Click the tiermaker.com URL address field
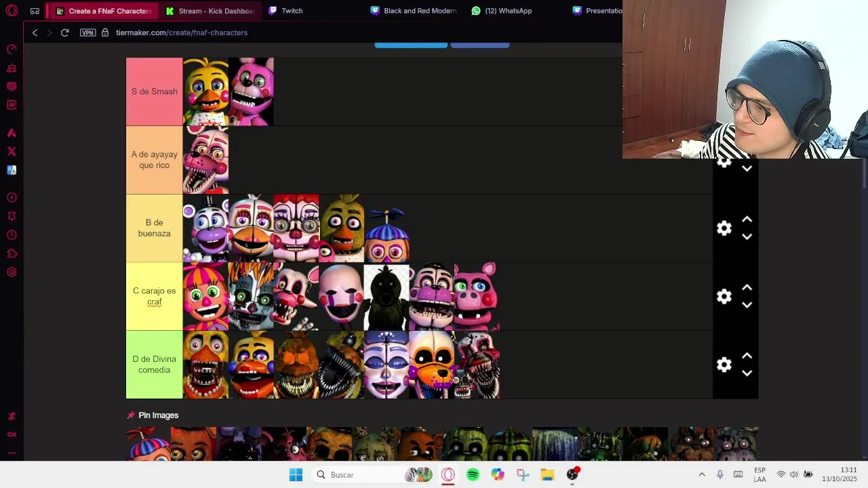The width and height of the screenshot is (868, 488). (182, 33)
